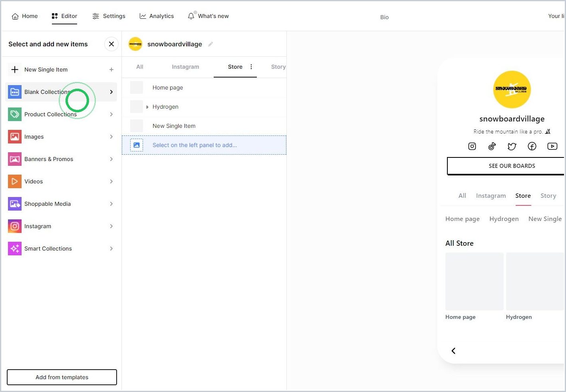Select the Home page row in Store list
Screen dimensions: 566x392
204,88
